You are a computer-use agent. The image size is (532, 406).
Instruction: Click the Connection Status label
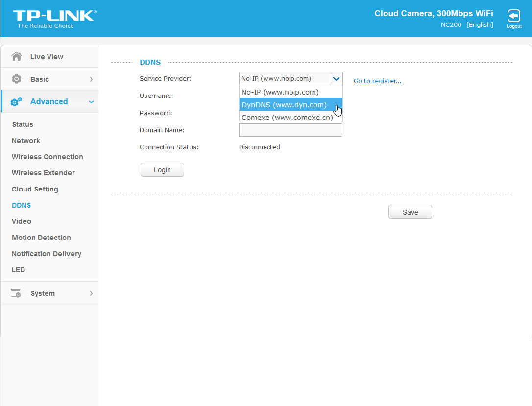[x=169, y=147]
